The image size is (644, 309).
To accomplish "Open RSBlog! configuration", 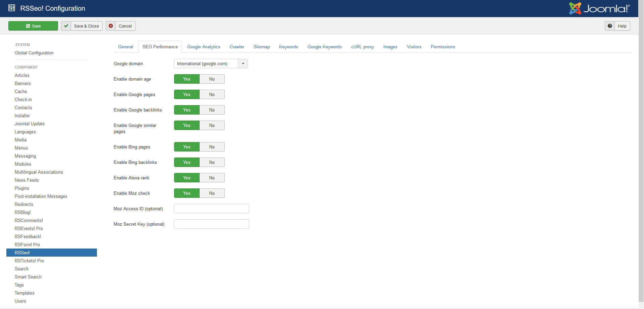I will pyautogui.click(x=23, y=212).
